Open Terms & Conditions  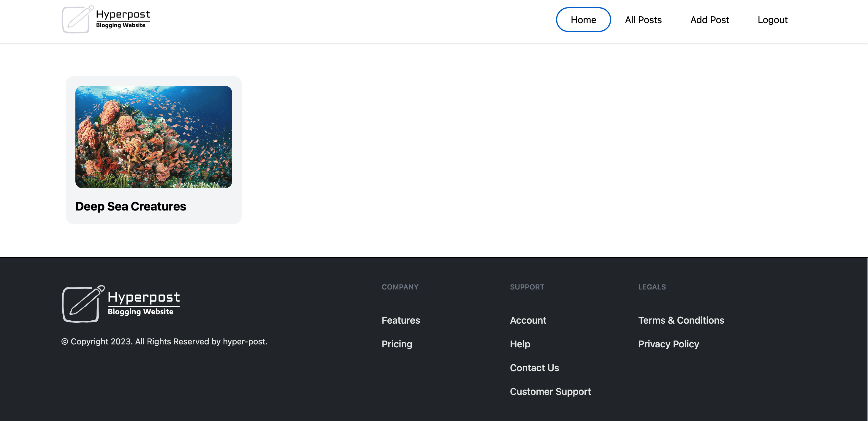point(681,320)
